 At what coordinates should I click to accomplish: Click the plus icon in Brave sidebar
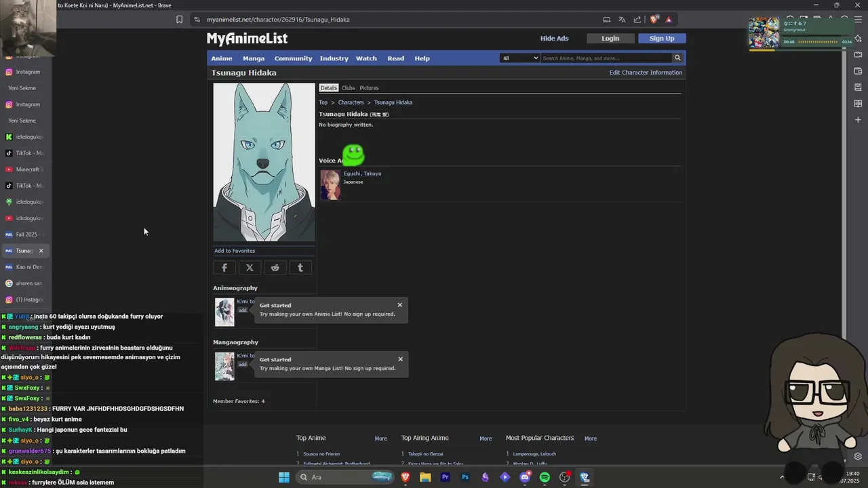[858, 120]
